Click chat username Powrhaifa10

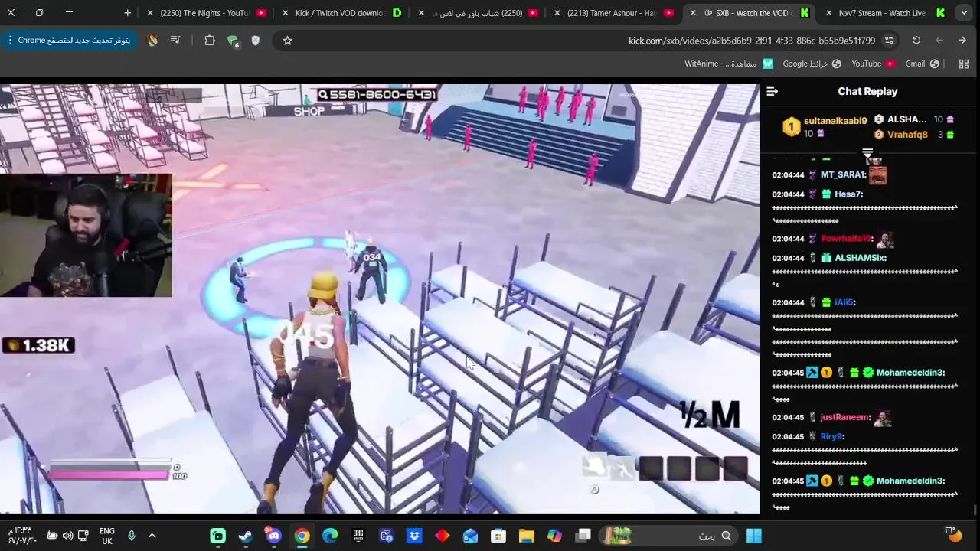845,239
